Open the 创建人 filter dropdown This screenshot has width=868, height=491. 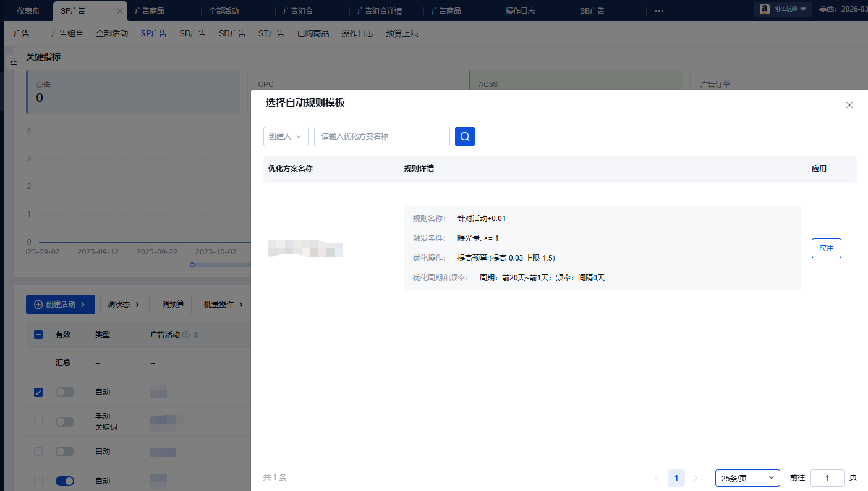pyautogui.click(x=286, y=136)
